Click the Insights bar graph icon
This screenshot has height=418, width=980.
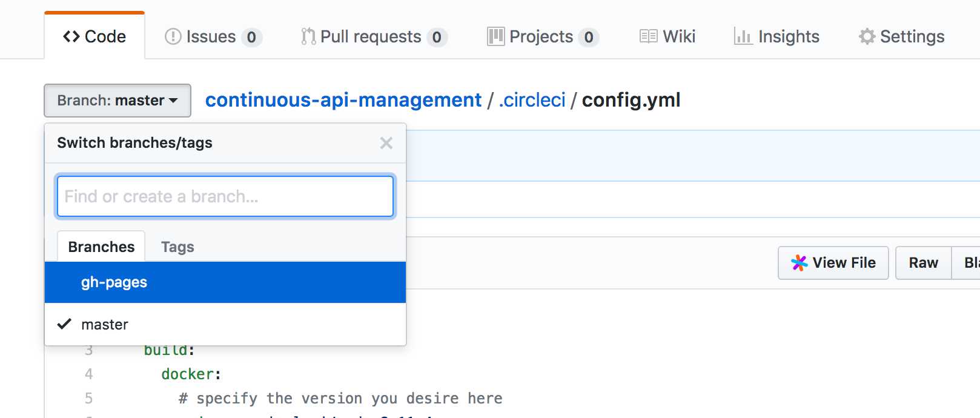point(743,36)
